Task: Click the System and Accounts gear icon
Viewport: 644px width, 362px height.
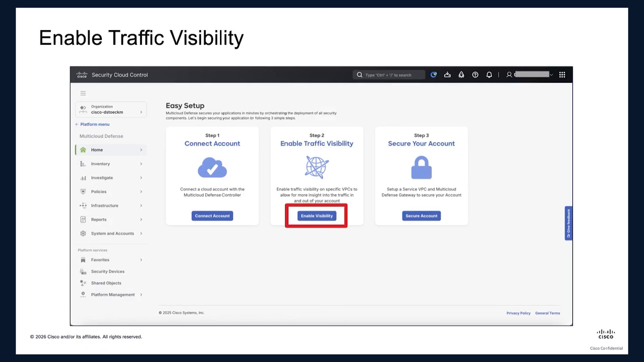Action: coord(83,234)
